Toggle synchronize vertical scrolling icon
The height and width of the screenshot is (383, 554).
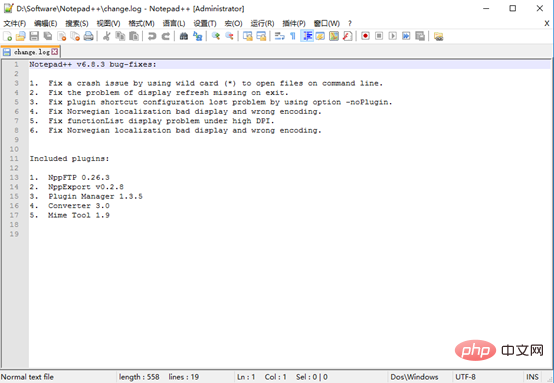pyautogui.click(x=248, y=36)
